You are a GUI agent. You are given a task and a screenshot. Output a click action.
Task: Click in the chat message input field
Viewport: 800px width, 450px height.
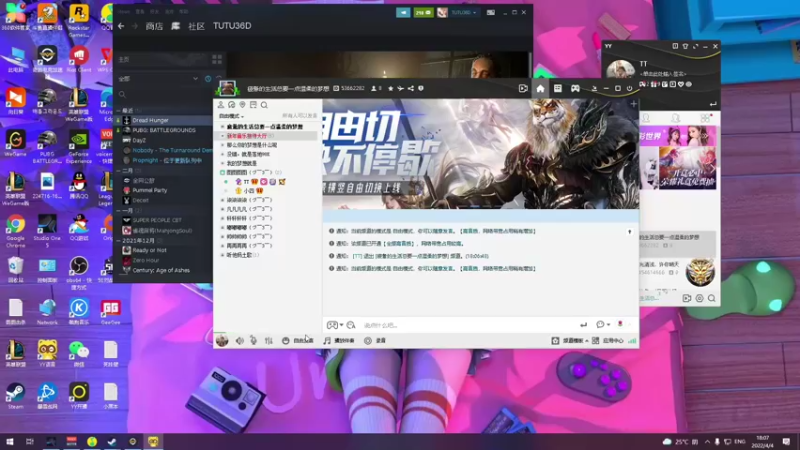[467, 325]
